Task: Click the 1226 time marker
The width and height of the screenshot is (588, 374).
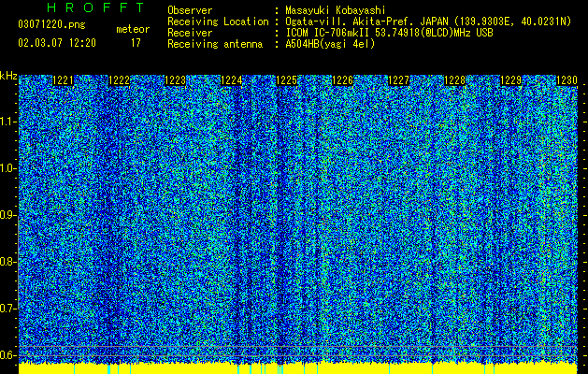Action: [x=343, y=80]
